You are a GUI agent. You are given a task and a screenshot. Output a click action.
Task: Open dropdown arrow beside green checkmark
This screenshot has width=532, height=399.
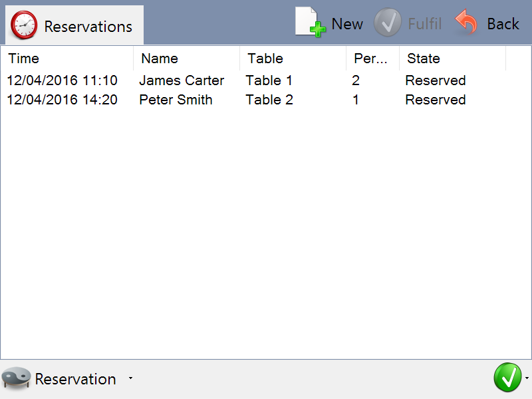527,378
